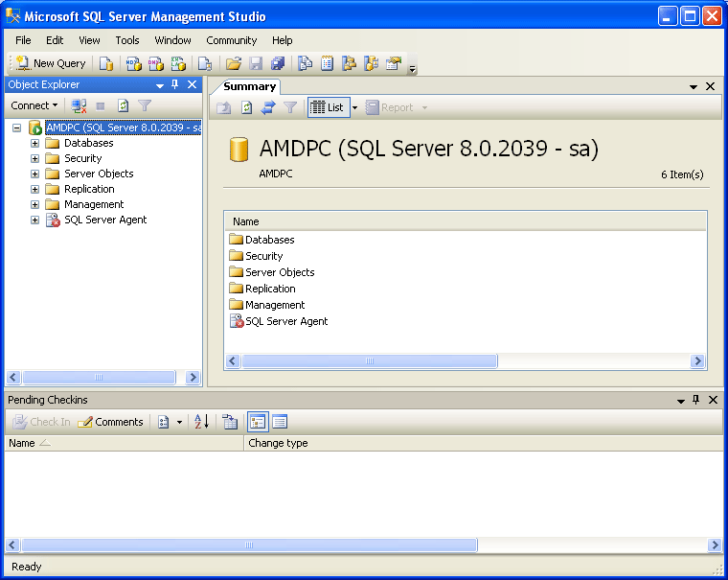Click the Summary page toolbar icon

328,63
